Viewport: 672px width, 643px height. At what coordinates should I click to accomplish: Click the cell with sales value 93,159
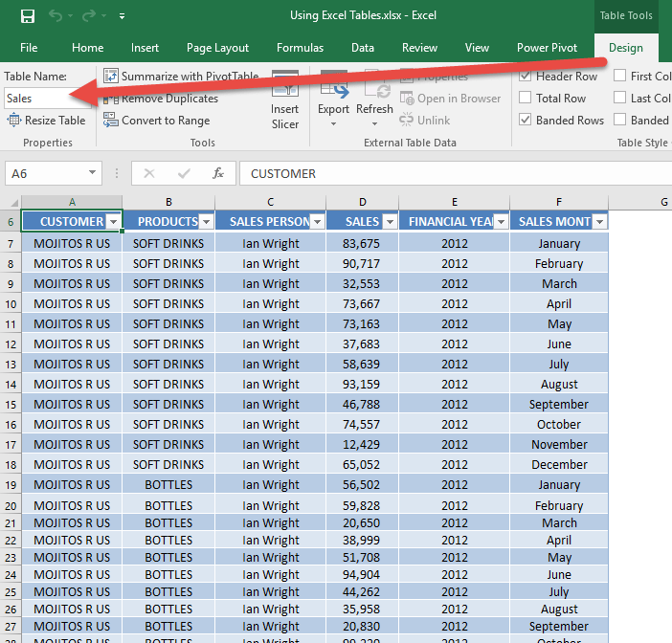pos(362,385)
